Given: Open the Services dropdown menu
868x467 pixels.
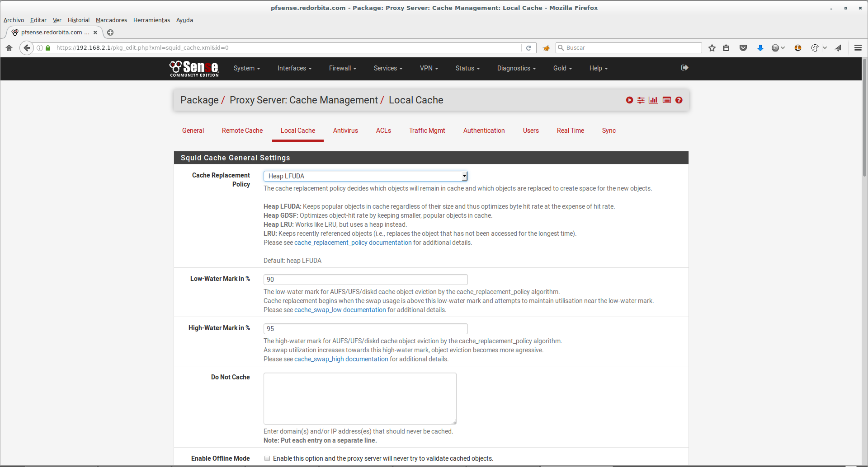Looking at the screenshot, I should 388,68.
